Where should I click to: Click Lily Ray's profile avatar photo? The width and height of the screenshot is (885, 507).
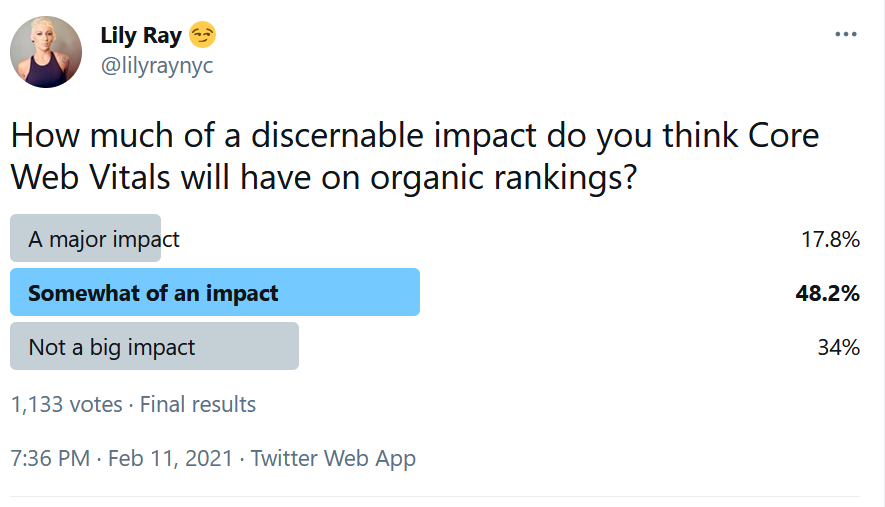coord(46,52)
